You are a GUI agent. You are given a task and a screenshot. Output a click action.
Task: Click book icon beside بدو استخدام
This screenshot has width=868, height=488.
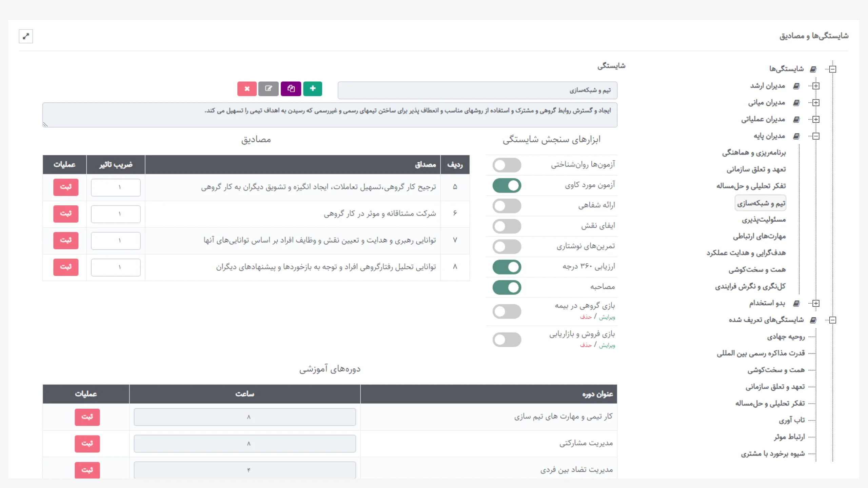click(x=796, y=303)
